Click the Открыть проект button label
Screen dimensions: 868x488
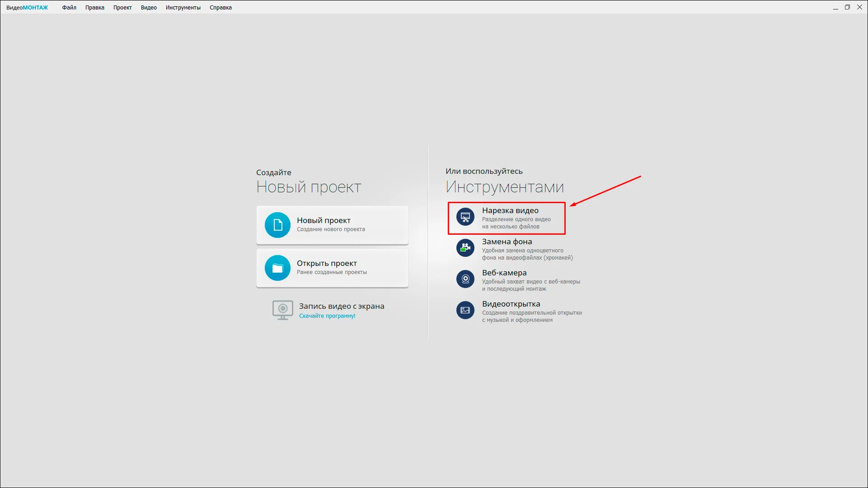tap(327, 263)
